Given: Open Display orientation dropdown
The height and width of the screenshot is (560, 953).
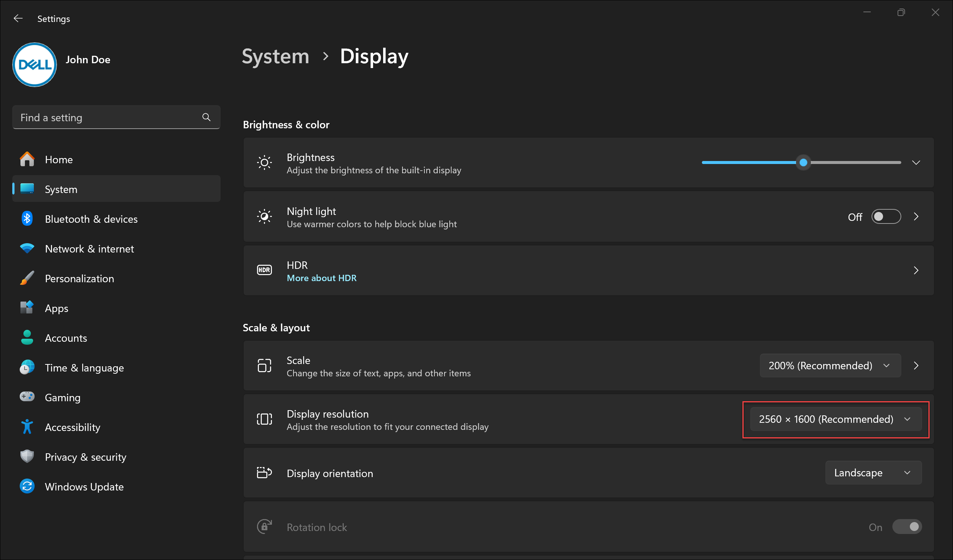Looking at the screenshot, I should coord(872,473).
